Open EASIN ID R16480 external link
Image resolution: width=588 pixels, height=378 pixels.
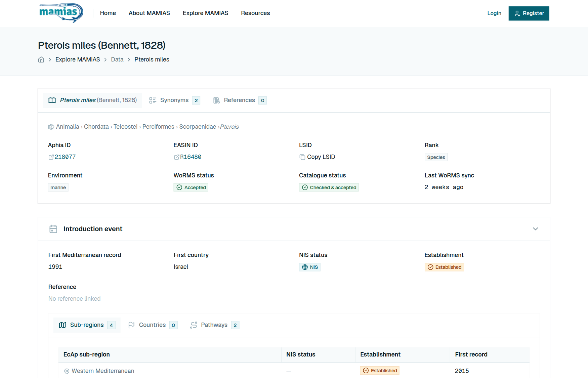(187, 157)
